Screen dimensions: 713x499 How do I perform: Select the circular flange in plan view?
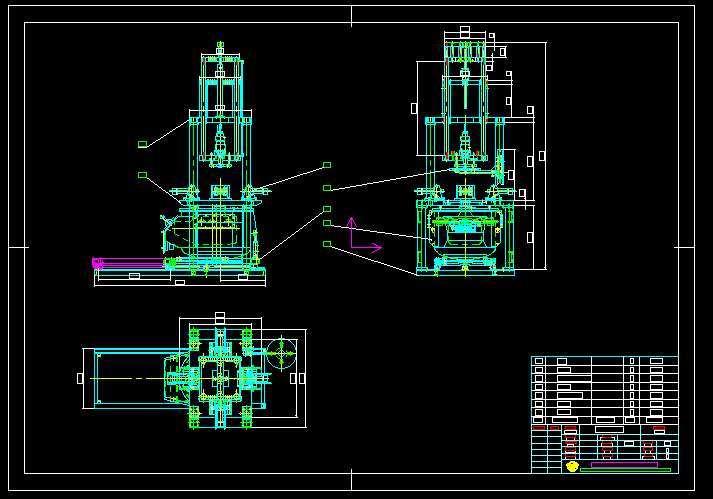point(282,351)
